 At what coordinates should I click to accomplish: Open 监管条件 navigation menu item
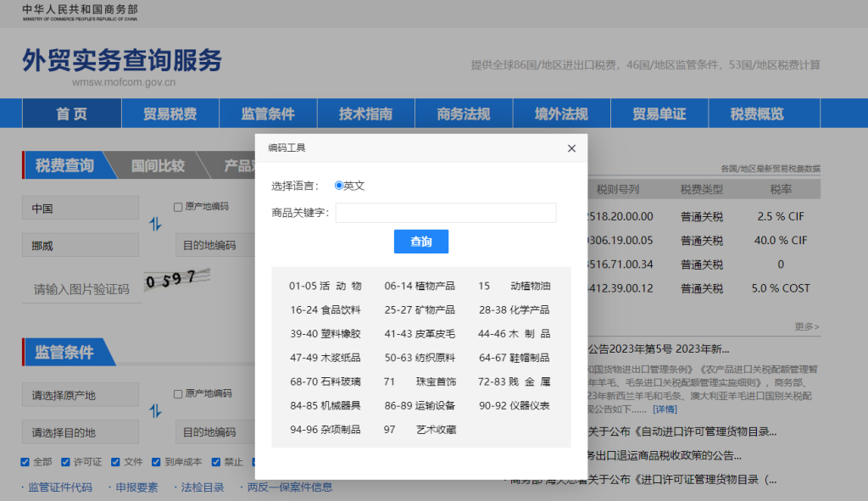click(268, 114)
